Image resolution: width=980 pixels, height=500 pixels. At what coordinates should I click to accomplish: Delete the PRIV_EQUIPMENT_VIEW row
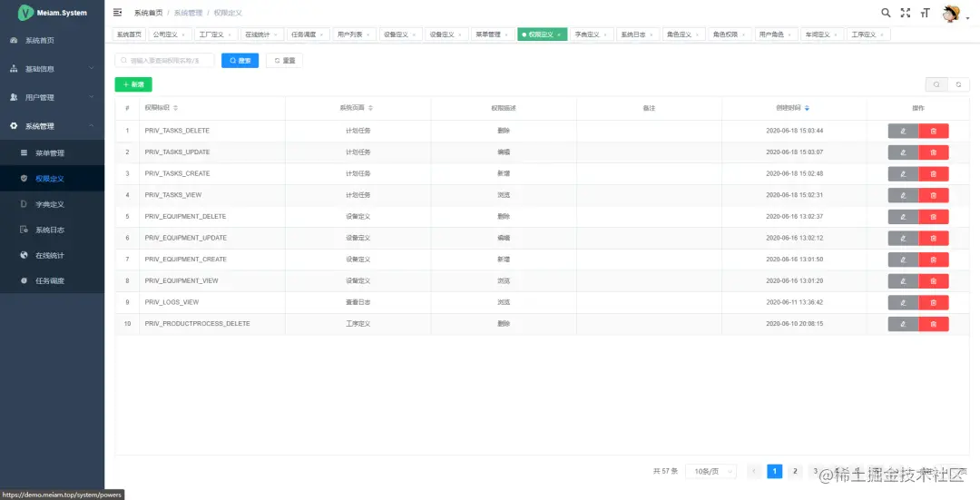(934, 281)
